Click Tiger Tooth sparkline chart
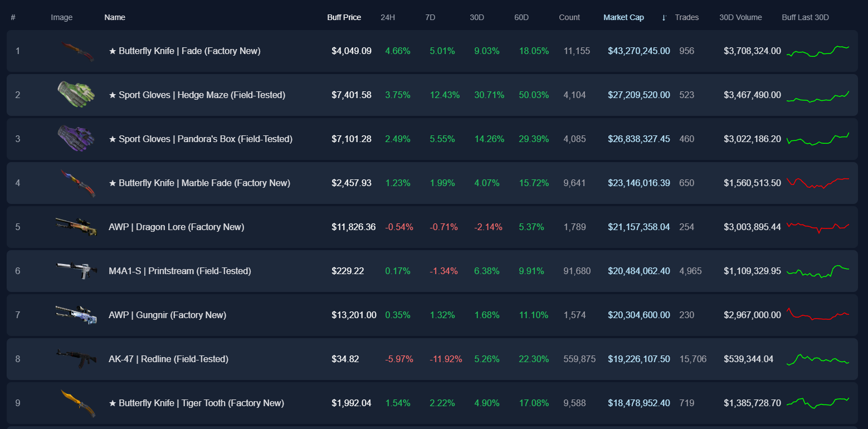Screen dimensions: 868x429 click(x=817, y=403)
